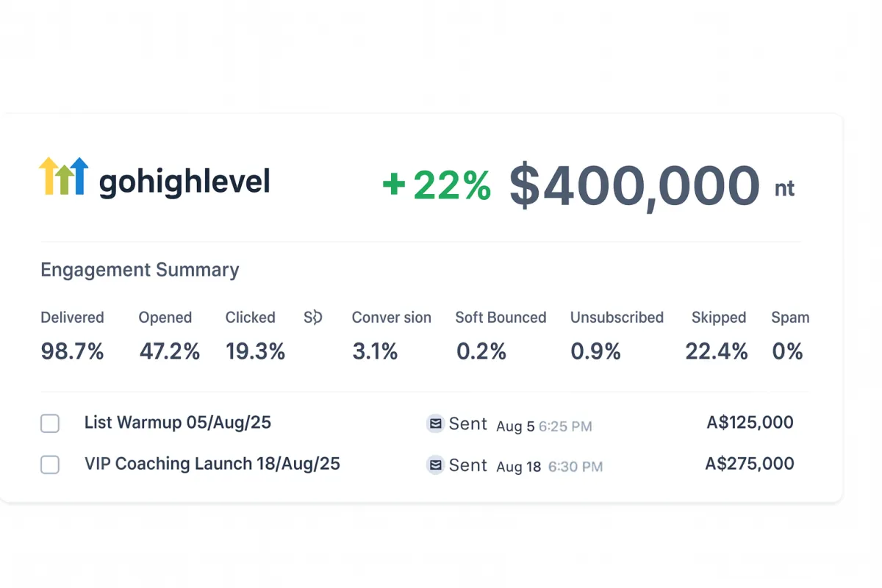Click the gohighlevel arrows logo icon
Screen dimensions: 882x588
(63, 176)
